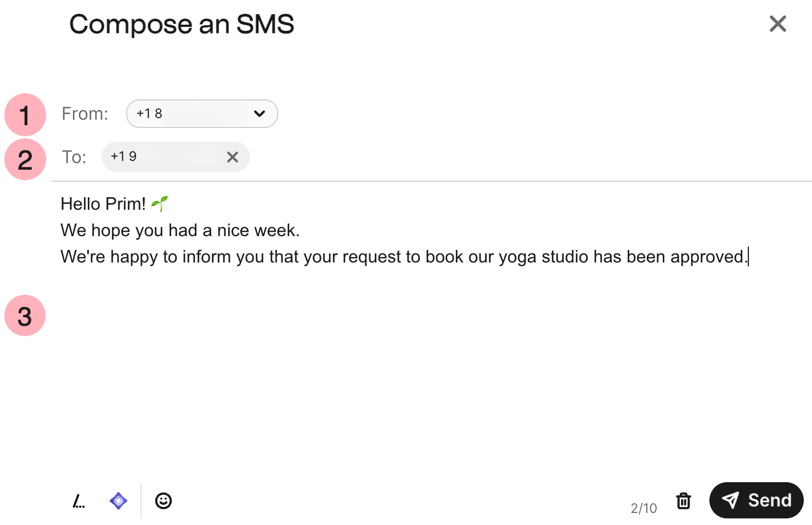Click the AI assistant diamond icon
Image resolution: width=812 pixels, height=525 pixels.
pos(118,500)
